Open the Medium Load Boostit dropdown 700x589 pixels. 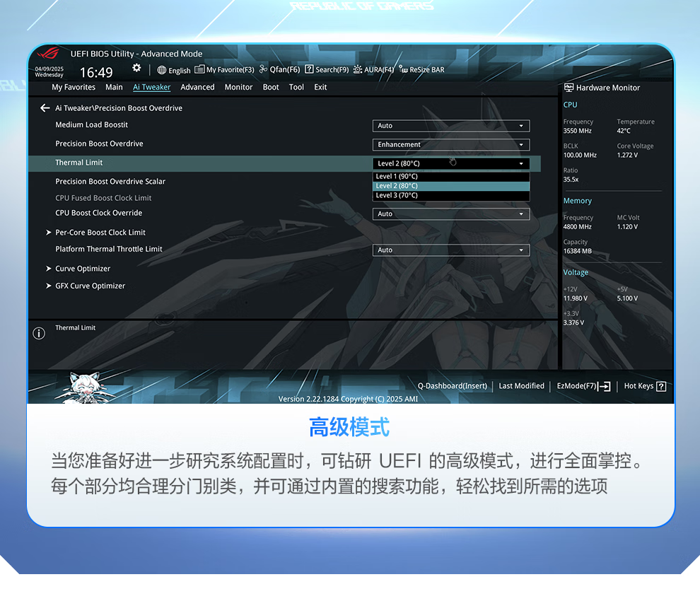[x=450, y=126]
